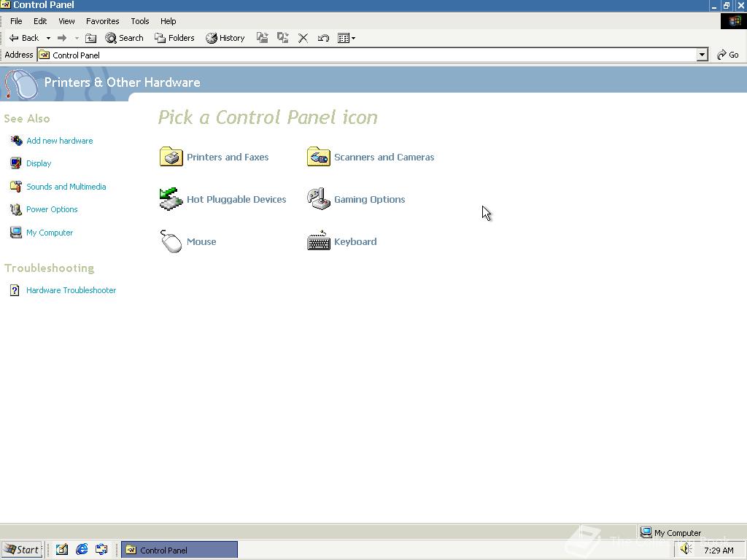Open the third quick launch icon

coord(101,550)
